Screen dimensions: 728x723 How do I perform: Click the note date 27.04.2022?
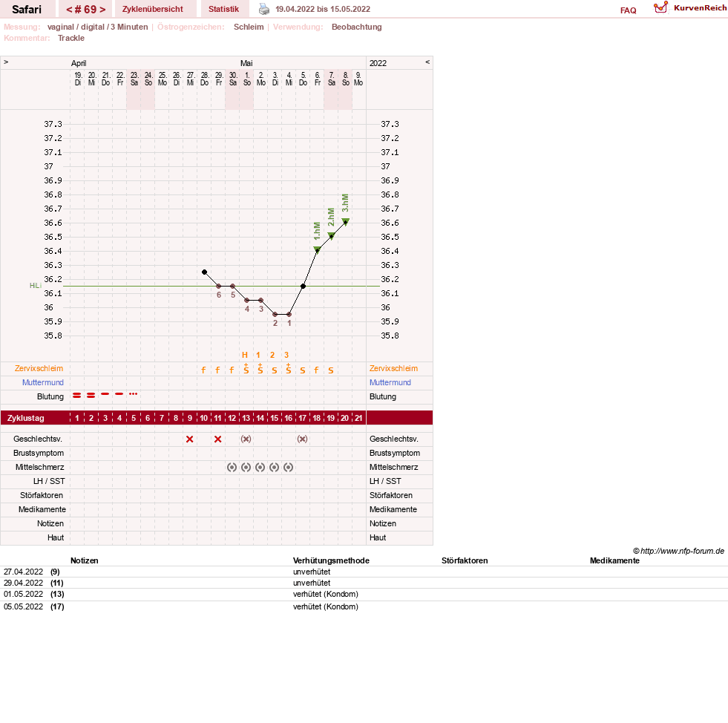[23, 572]
